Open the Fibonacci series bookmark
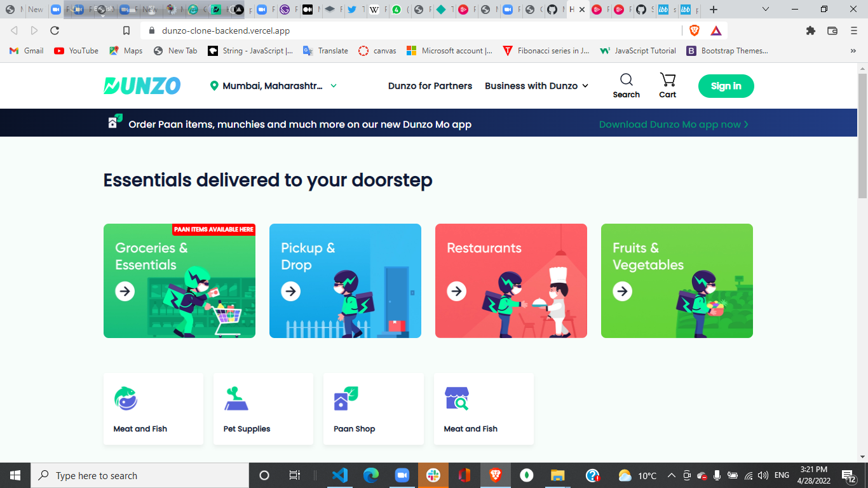This screenshot has width=868, height=488. tap(546, 51)
